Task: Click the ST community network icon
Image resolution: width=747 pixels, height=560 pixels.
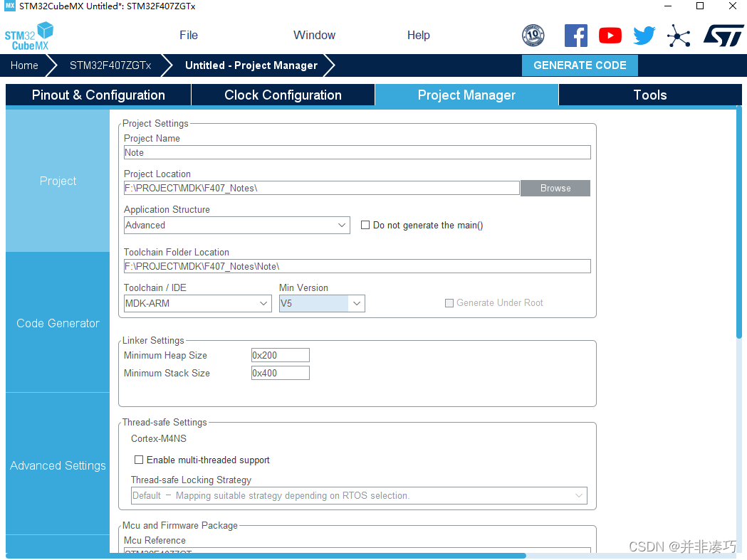Action: [679, 36]
